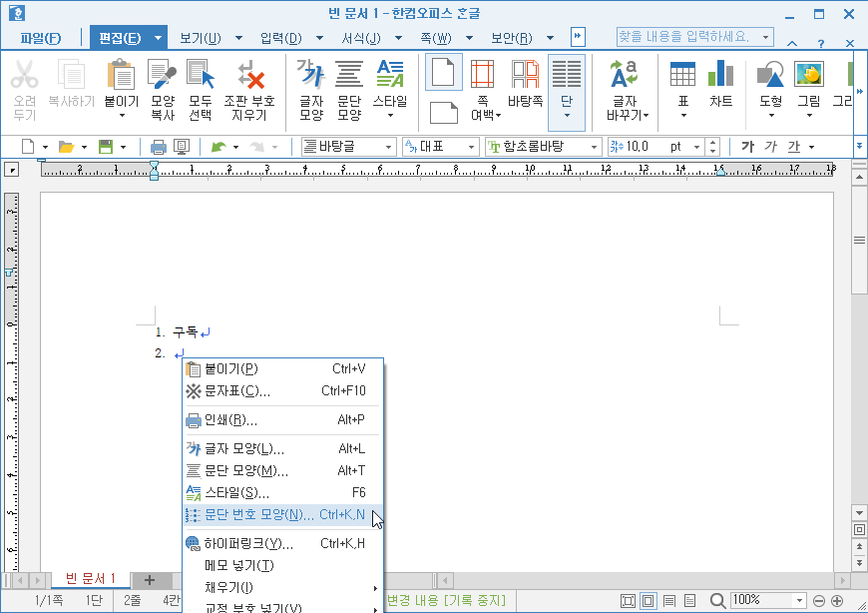Choose 문단 번호 모양(N)... in context menu
Screen dimensions: 868x613
pyautogui.click(x=283, y=515)
